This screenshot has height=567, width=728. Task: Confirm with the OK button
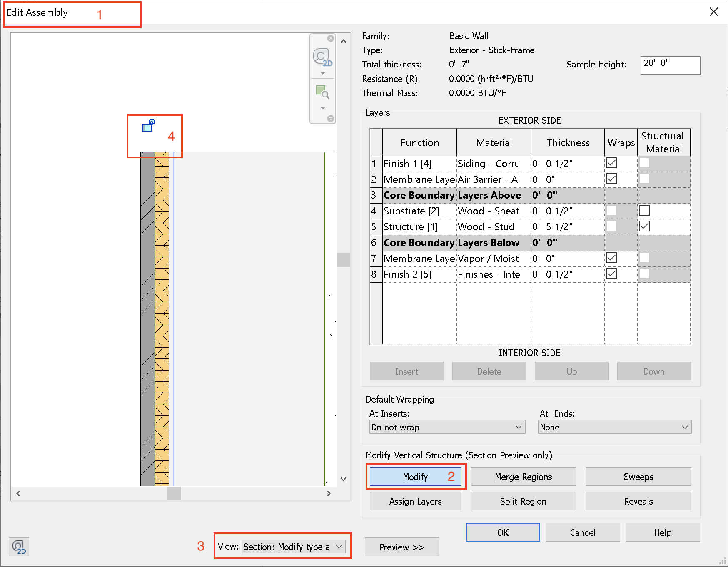pos(503,532)
